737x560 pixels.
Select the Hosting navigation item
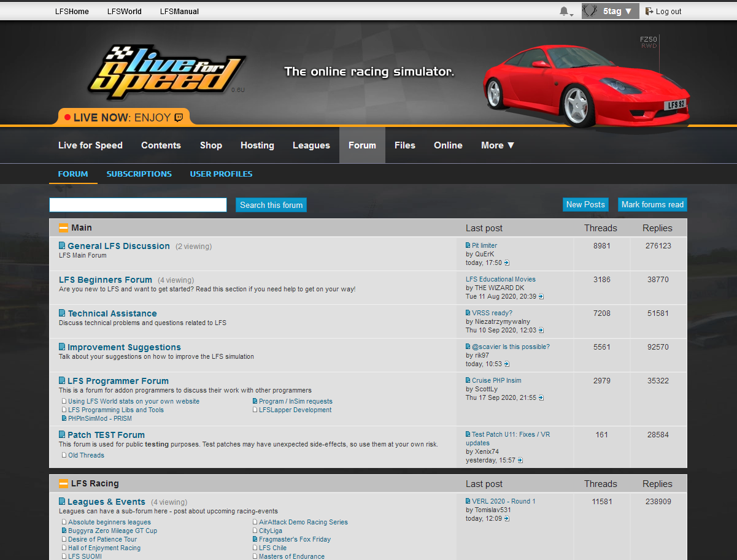[x=257, y=145]
